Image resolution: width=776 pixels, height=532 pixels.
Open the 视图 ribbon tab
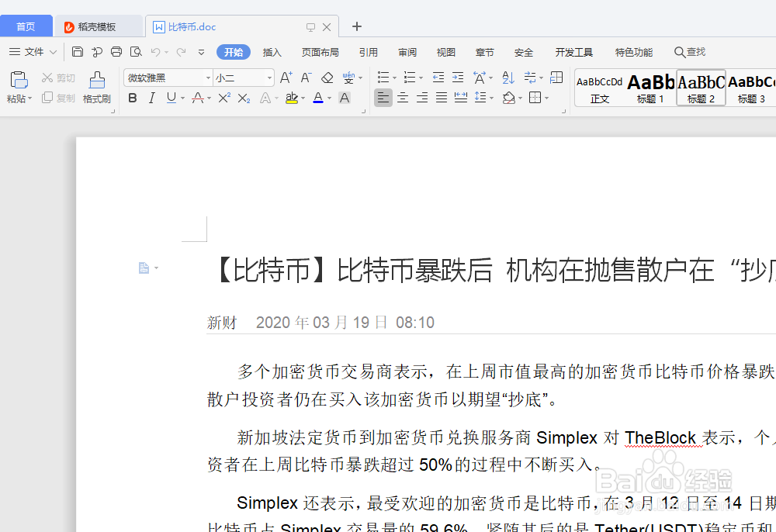click(446, 52)
